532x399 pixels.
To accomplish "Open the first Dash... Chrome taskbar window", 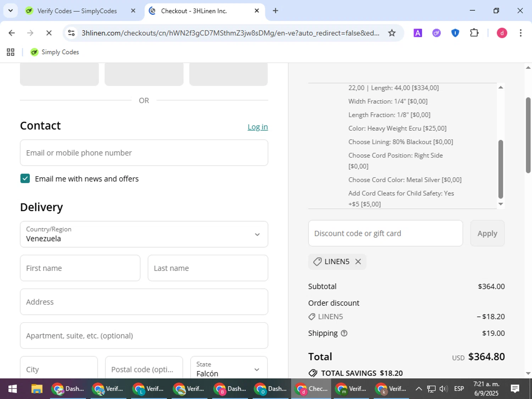I will (68, 389).
